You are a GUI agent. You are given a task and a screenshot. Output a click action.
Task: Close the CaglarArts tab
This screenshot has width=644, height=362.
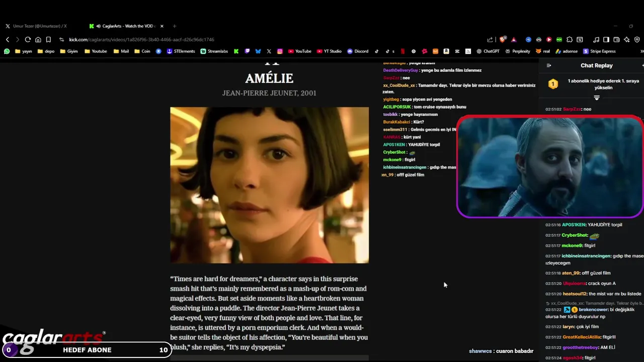162,26
